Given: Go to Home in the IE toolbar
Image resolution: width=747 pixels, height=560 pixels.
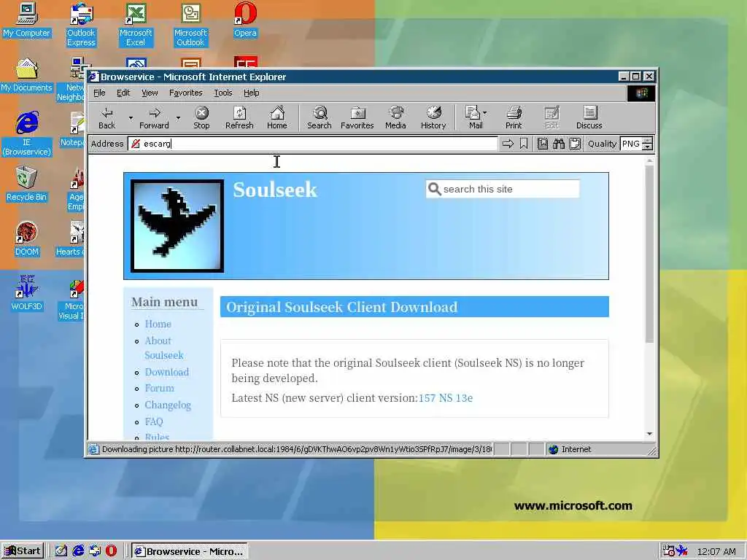Looking at the screenshot, I should 276,117.
